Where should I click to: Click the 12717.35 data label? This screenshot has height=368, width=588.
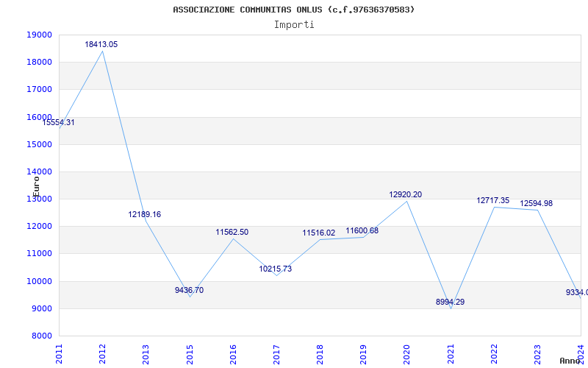point(492,200)
